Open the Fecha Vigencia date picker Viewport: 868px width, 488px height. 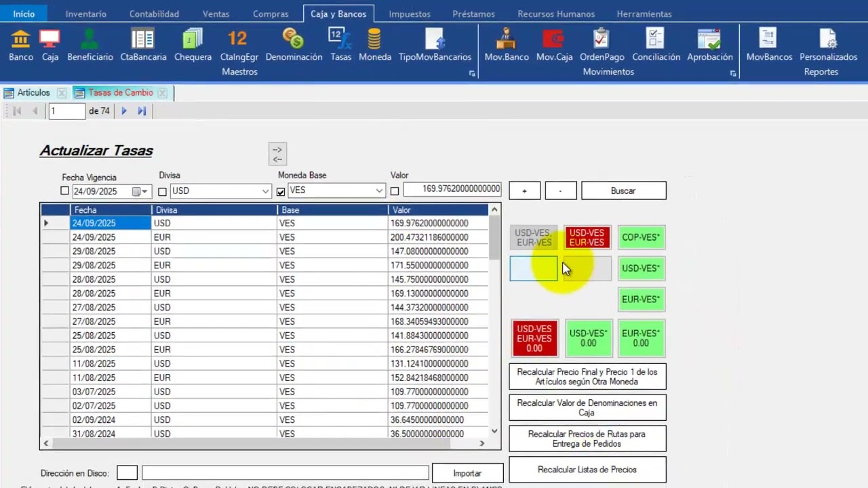140,192
